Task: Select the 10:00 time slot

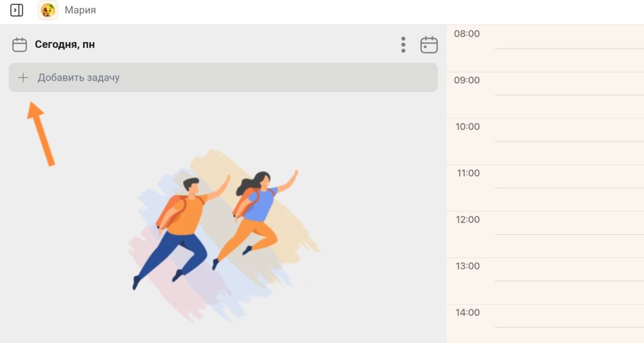Action: point(569,142)
